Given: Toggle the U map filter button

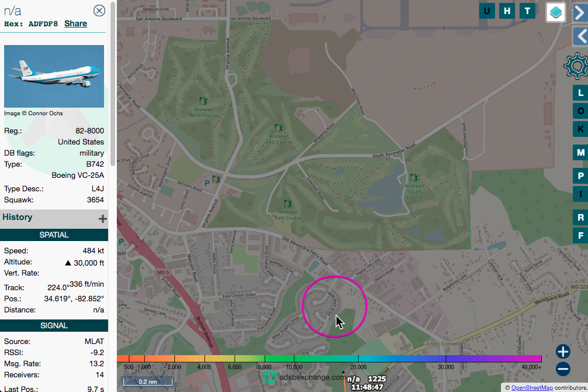Looking at the screenshot, I should coord(487,11).
